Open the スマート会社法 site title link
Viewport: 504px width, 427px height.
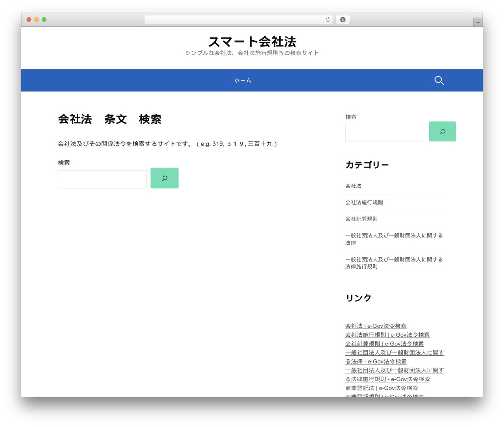coord(252,41)
